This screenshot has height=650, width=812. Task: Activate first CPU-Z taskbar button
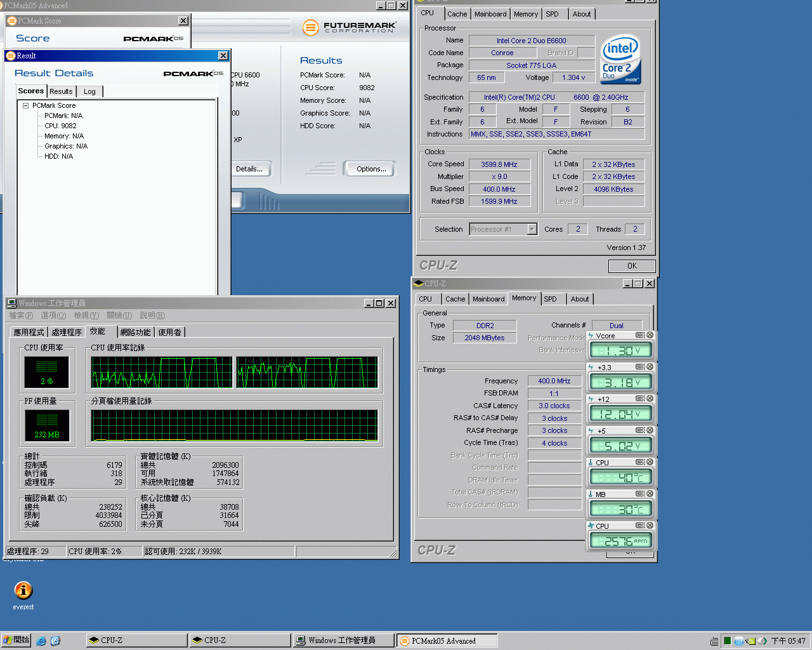137,640
